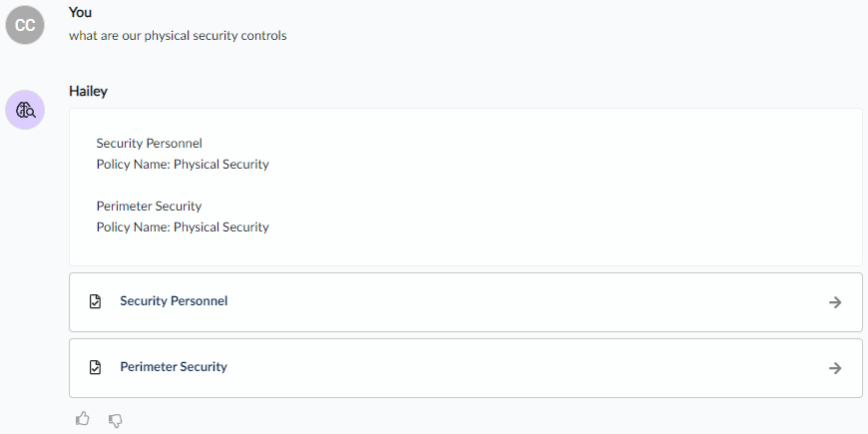Viewport: 868px width, 434px height.
Task: Click Perimeter Security text inside Hailey's answer
Action: coord(149,207)
